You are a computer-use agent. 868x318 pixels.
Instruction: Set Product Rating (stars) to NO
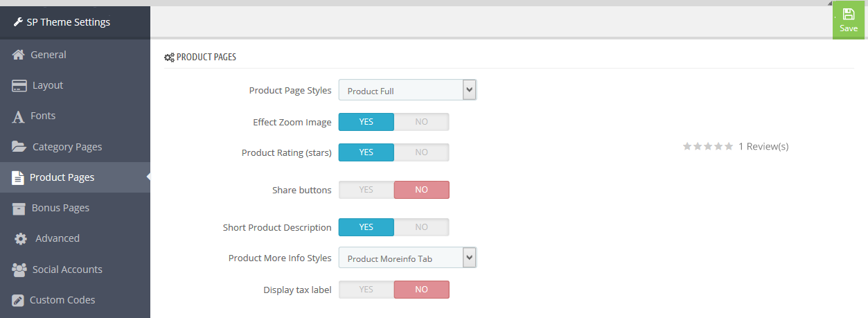coord(421,152)
